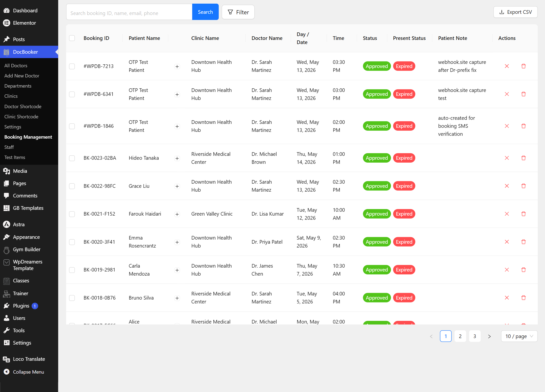Screen dimensions: 545x392
Task: Click the Media icon in sidebar
Action: pyautogui.click(x=7, y=171)
